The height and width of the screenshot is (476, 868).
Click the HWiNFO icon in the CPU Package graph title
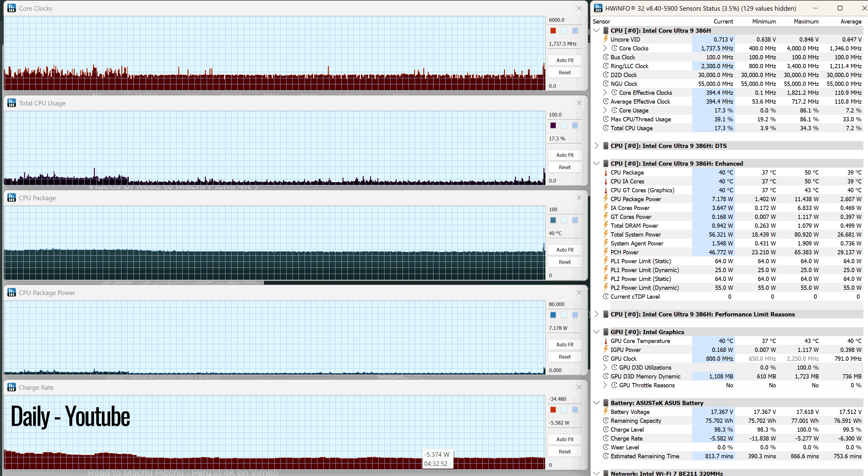click(x=11, y=198)
